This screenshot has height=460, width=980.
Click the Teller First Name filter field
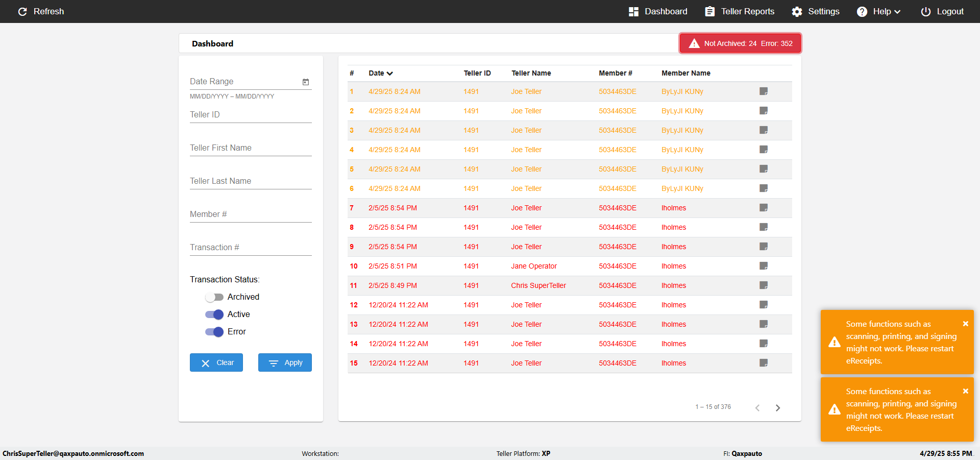[251, 148]
